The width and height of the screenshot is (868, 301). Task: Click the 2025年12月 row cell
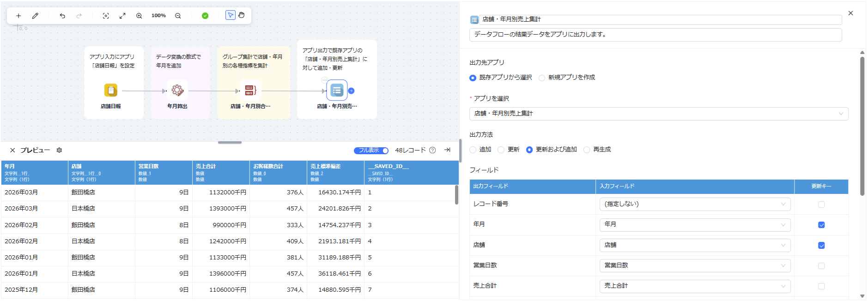coord(35,290)
